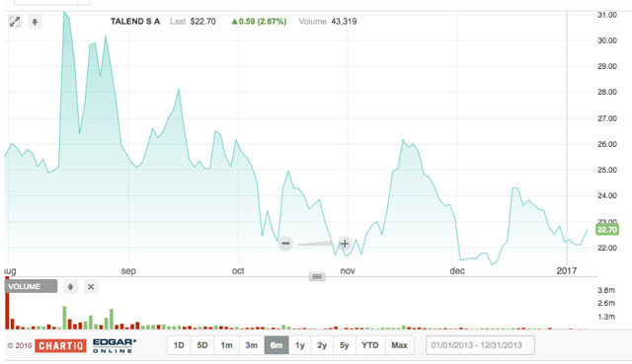Open the EDGAR Online logo link

pos(115,345)
